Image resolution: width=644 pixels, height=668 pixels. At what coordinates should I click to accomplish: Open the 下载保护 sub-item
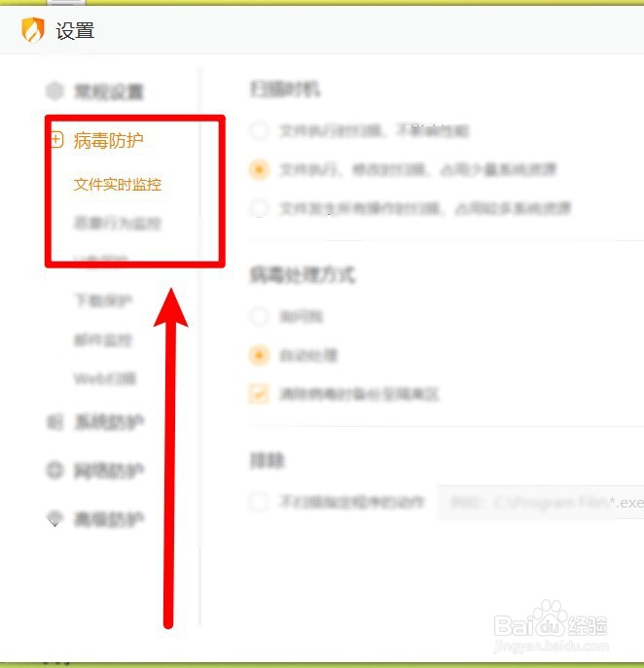[x=103, y=300]
